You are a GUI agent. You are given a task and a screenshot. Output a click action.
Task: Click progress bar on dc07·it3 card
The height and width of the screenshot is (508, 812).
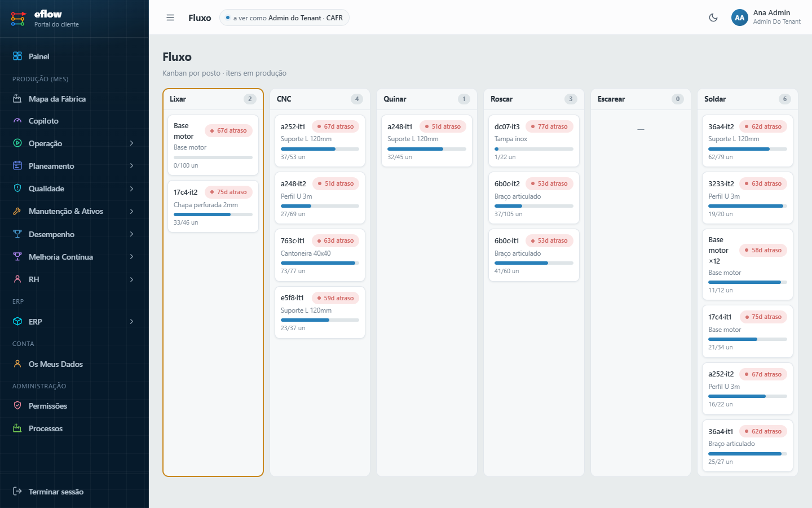533,149
